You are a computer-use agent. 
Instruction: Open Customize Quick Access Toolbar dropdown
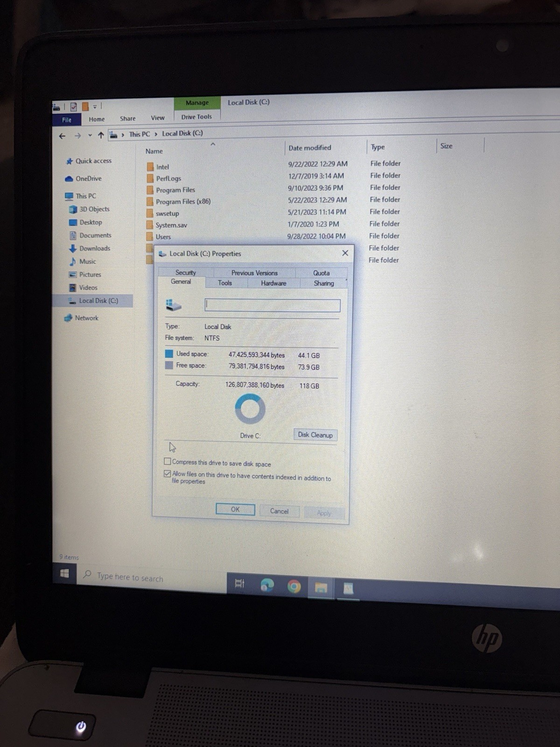(95, 107)
